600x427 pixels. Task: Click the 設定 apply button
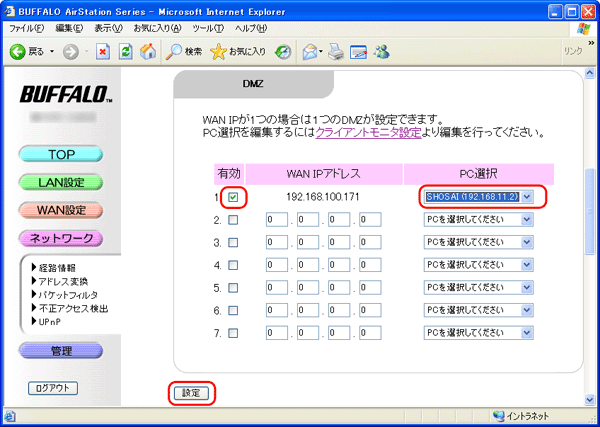click(191, 393)
